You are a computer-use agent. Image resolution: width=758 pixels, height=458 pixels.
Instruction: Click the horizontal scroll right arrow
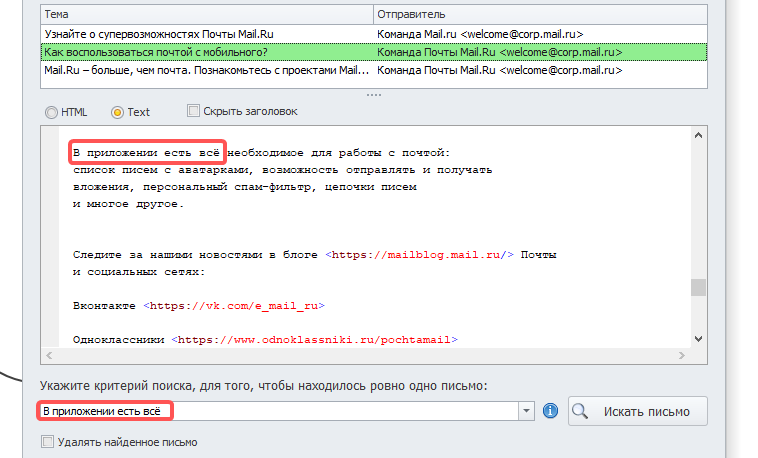click(x=682, y=355)
